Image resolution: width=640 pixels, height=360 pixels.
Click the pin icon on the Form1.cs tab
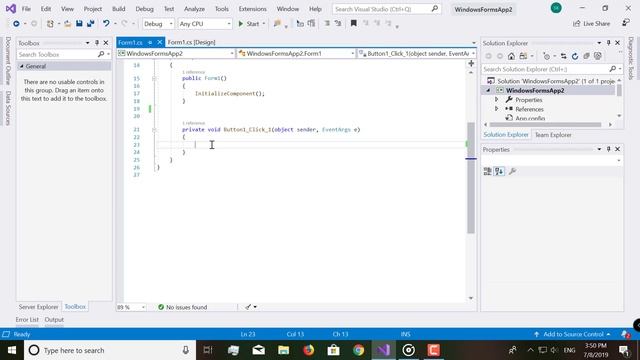[150, 42]
